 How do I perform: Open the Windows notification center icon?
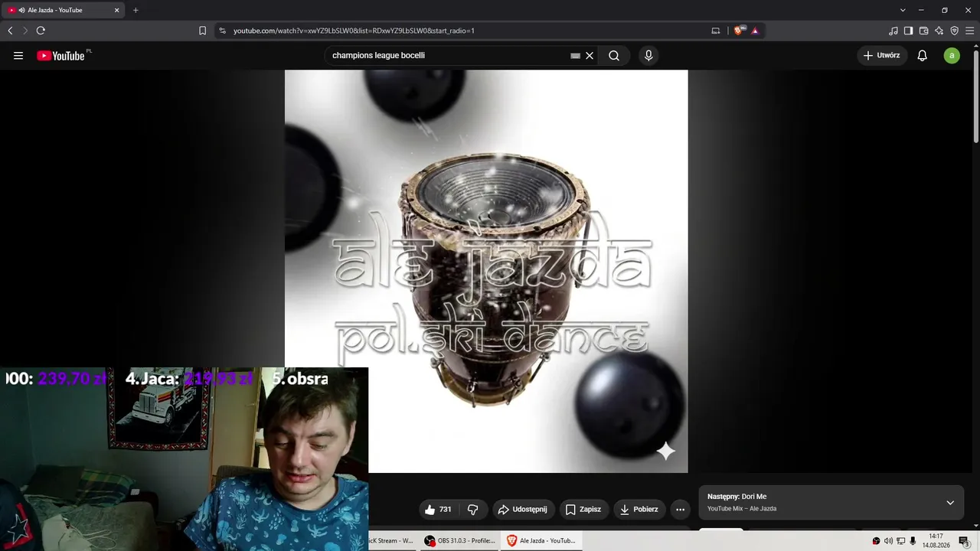coord(965,541)
